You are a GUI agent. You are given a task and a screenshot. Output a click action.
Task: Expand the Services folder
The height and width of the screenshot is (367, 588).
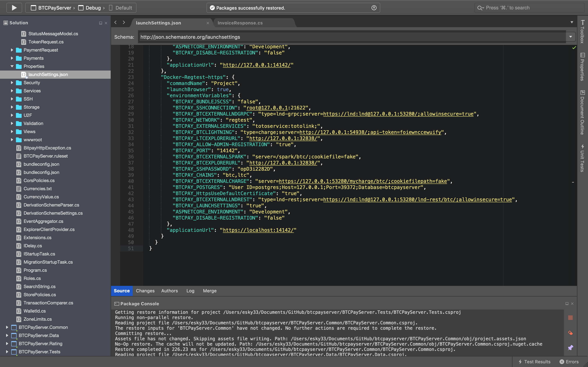click(x=12, y=91)
